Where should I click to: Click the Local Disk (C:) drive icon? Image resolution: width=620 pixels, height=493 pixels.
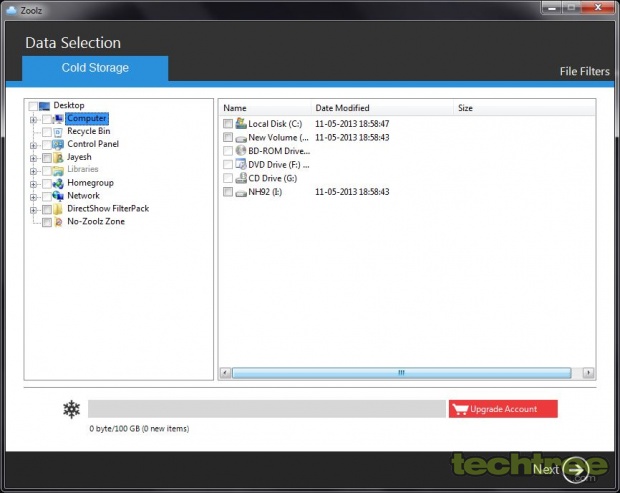[x=241, y=123]
